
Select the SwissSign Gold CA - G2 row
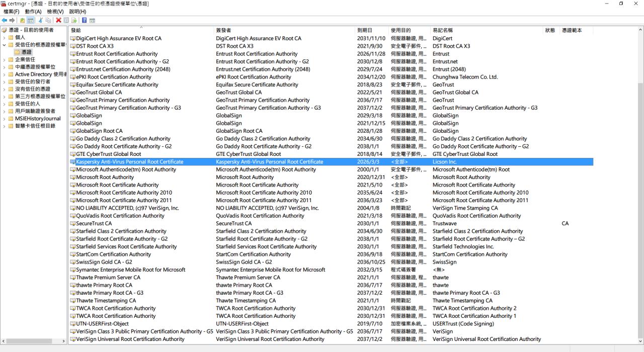(331, 262)
